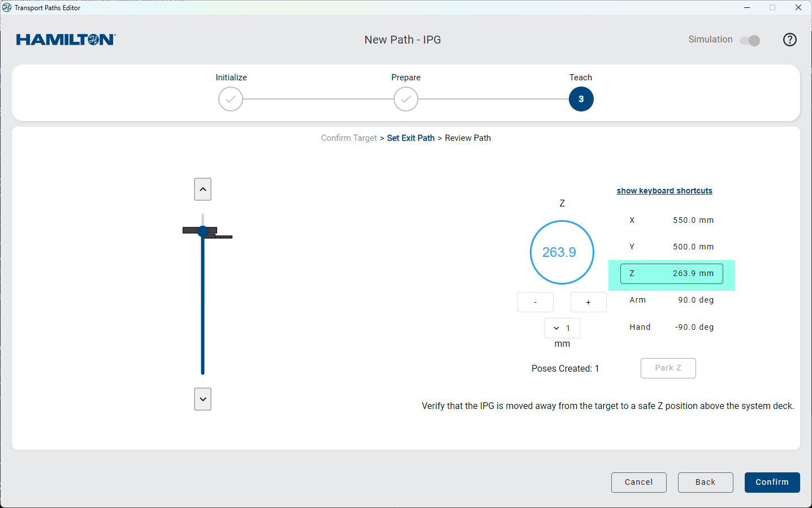Screen dimensions: 812x508
Task: Click the Confirm button
Action: [772, 482]
